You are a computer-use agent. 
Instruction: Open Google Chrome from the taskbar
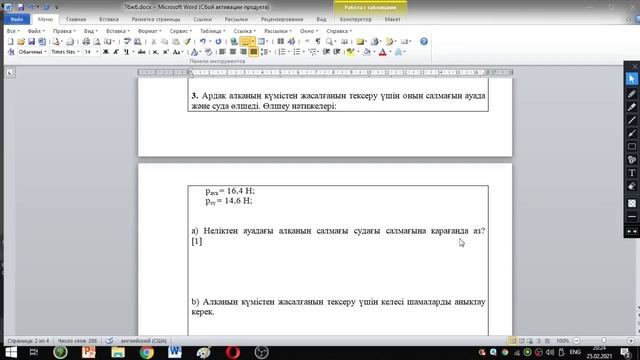147,352
